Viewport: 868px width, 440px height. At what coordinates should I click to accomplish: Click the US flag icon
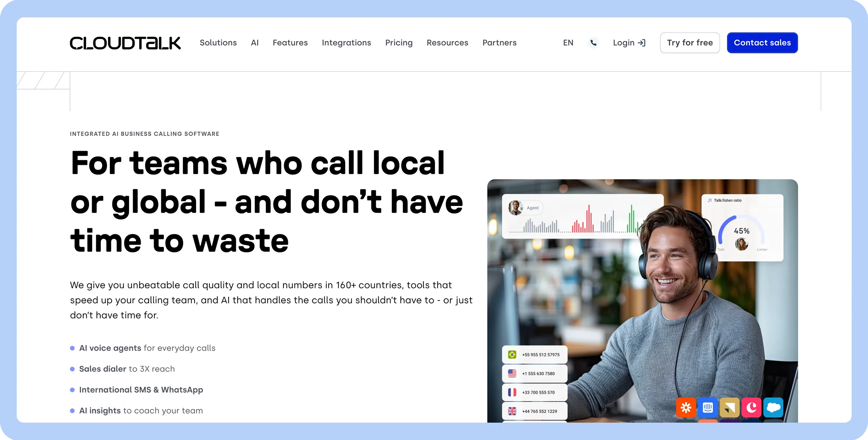coord(512,373)
